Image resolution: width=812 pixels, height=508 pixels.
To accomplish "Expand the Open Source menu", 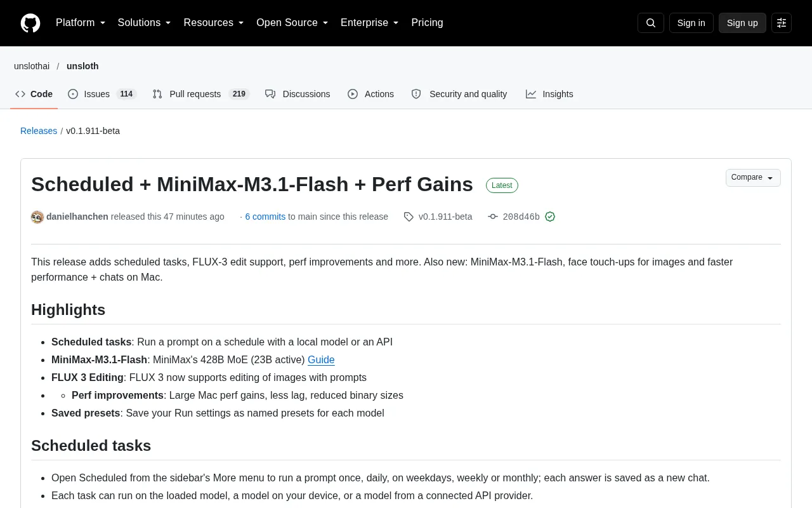I will click(292, 23).
